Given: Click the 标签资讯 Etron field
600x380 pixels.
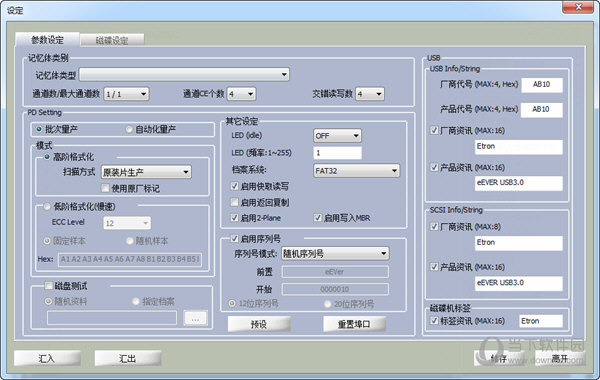Looking at the screenshot, I should coord(541,321).
